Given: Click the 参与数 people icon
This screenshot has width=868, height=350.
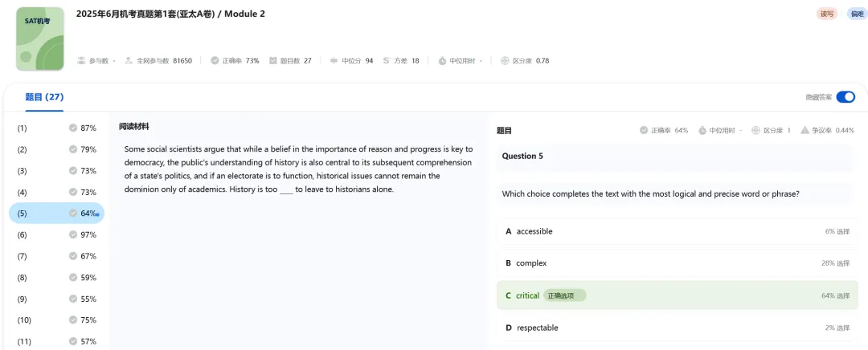Looking at the screenshot, I should pos(81,61).
